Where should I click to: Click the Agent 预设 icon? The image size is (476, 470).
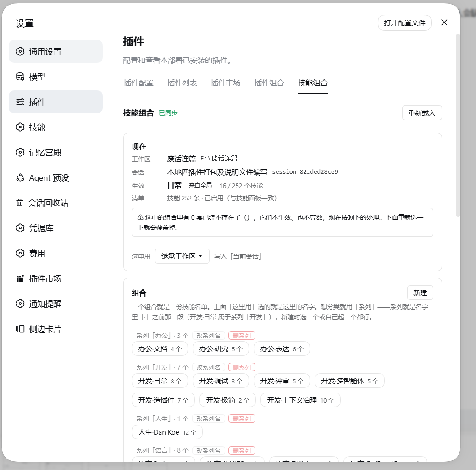tap(20, 177)
